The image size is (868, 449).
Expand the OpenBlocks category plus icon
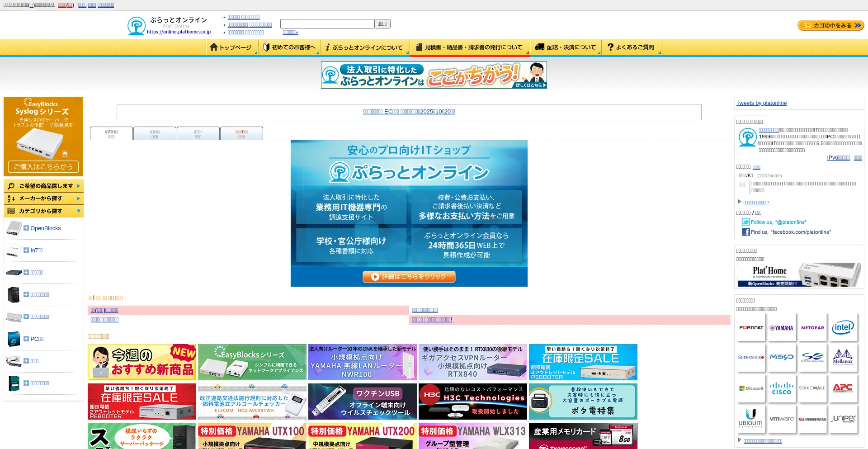26,228
